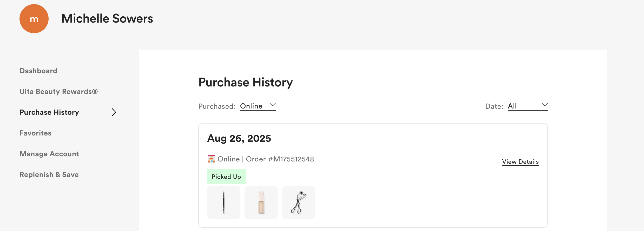Click the Date filter dropdown arrow
This screenshot has height=231, width=644.
tap(544, 105)
